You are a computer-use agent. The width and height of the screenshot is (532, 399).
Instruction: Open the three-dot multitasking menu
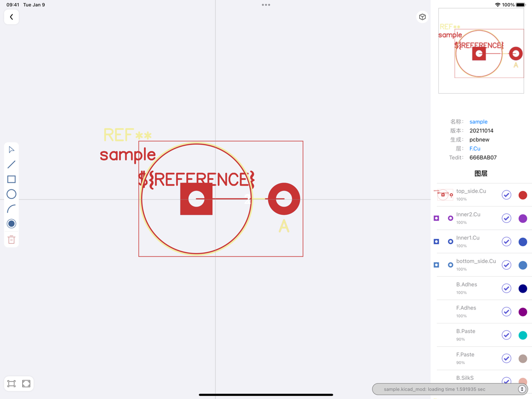(266, 5)
